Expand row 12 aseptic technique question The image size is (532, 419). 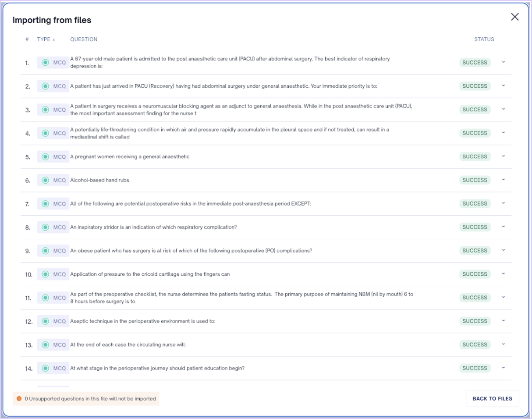tap(503, 321)
